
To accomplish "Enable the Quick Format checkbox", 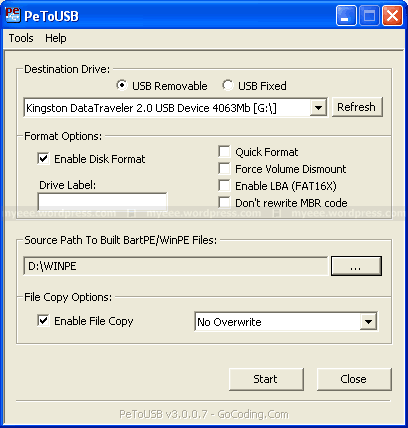I will tap(224, 152).
